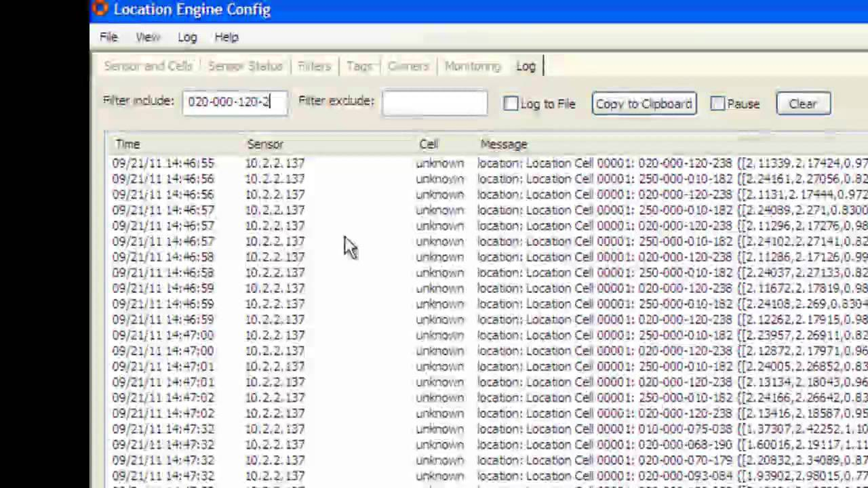This screenshot has height=488, width=868.
Task: Sort by the Cell column header
Action: 429,144
